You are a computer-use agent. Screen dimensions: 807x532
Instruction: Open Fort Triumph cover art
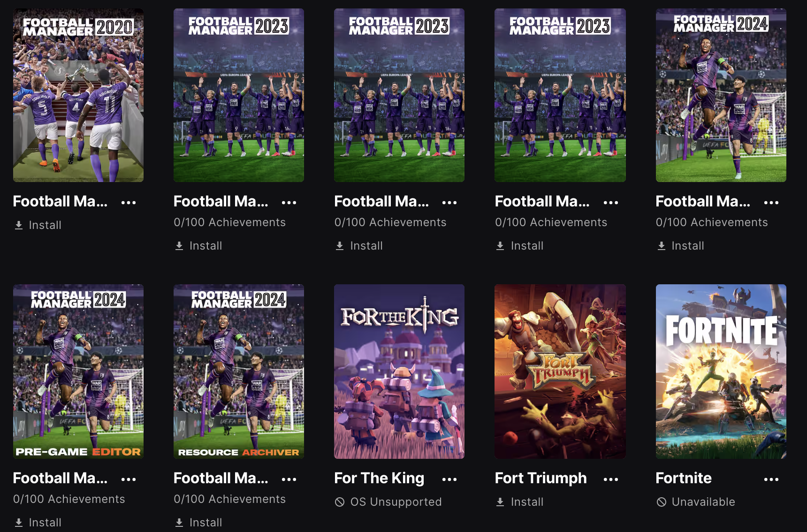coord(560,372)
